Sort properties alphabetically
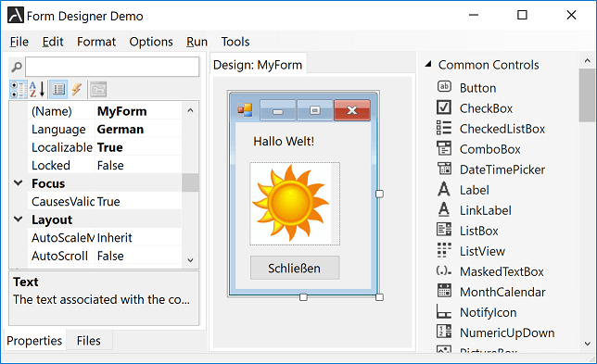Screen dimensions: 597x364 point(37,90)
